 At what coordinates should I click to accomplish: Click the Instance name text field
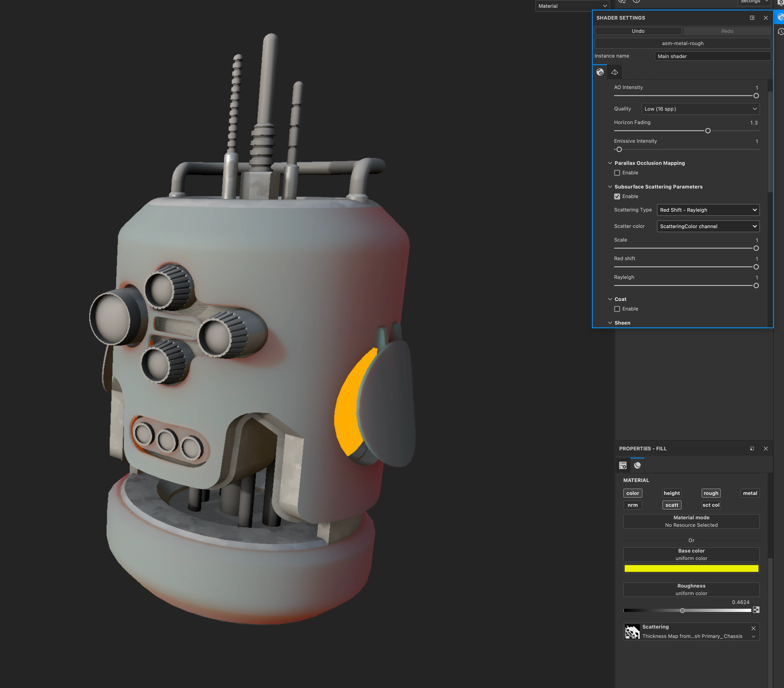click(x=712, y=56)
